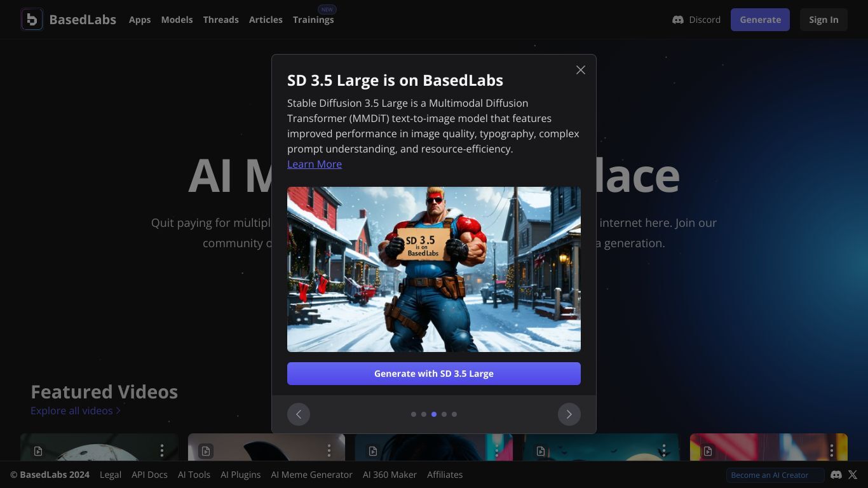Image resolution: width=868 pixels, height=488 pixels.
Task: Click video type icon on first featured card
Action: click(x=38, y=451)
